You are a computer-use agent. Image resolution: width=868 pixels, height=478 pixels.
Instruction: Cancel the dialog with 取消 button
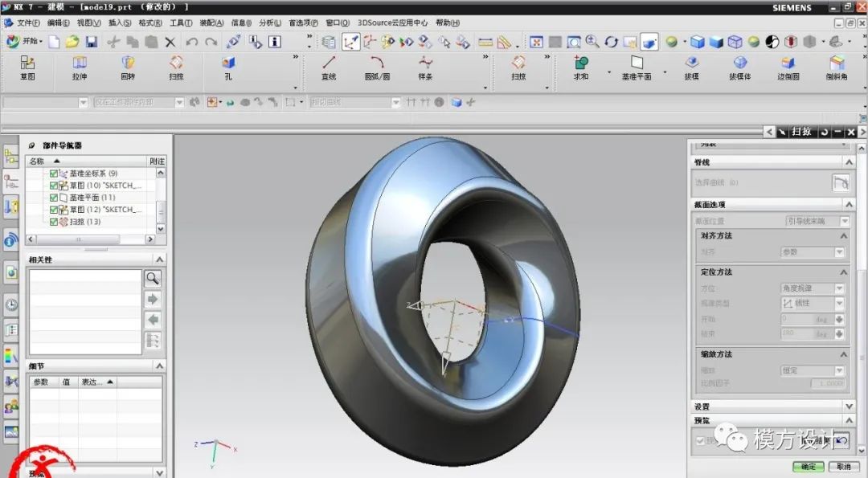(x=844, y=467)
